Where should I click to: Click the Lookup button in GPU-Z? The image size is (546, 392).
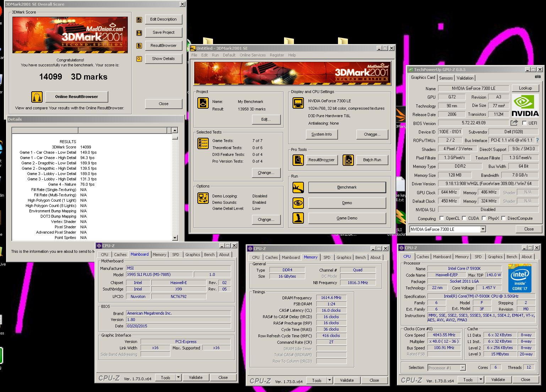coord(525,88)
